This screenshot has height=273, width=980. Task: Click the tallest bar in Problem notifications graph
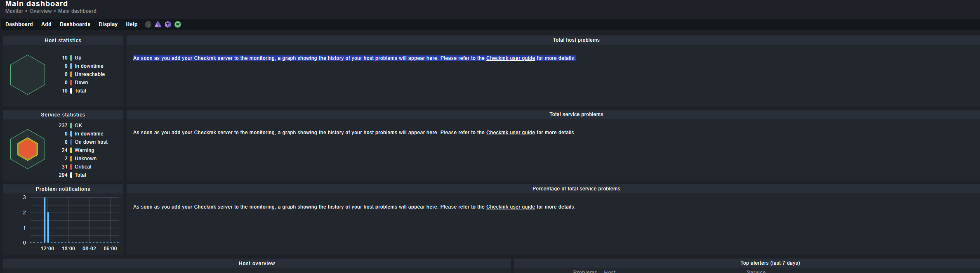(45, 220)
